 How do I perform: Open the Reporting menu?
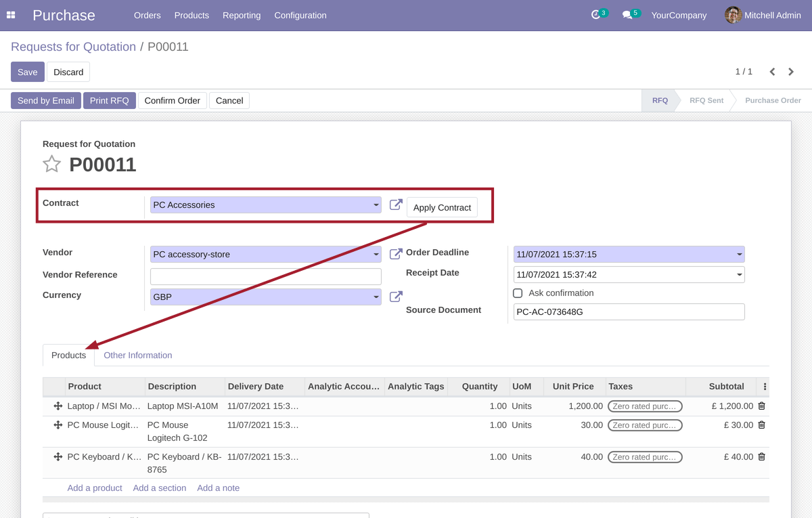tap(242, 15)
